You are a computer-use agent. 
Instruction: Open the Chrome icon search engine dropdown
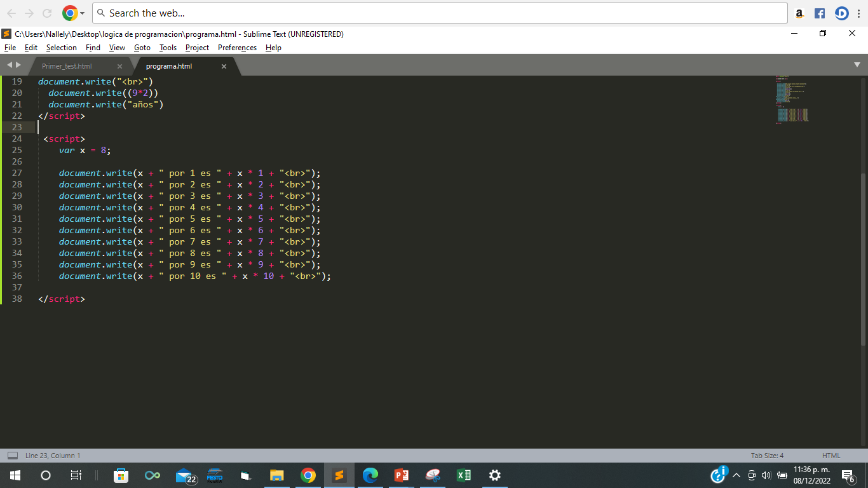point(73,13)
